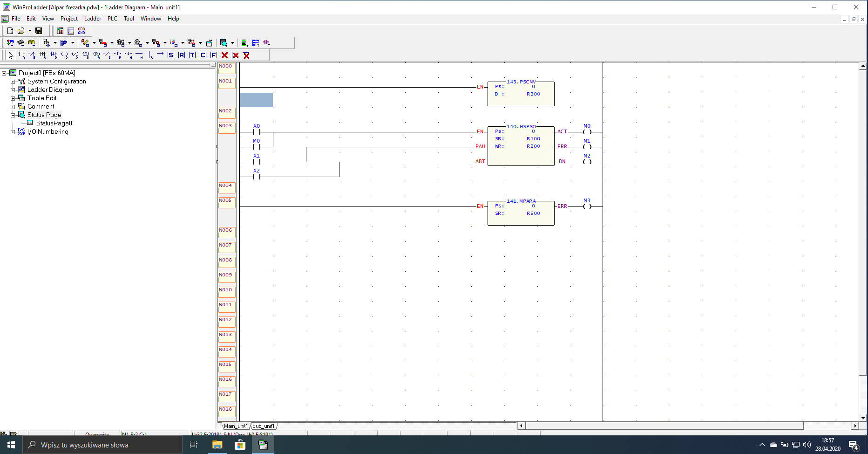Switch to Sub_unit1 tab
868x454 pixels.
coord(264,426)
